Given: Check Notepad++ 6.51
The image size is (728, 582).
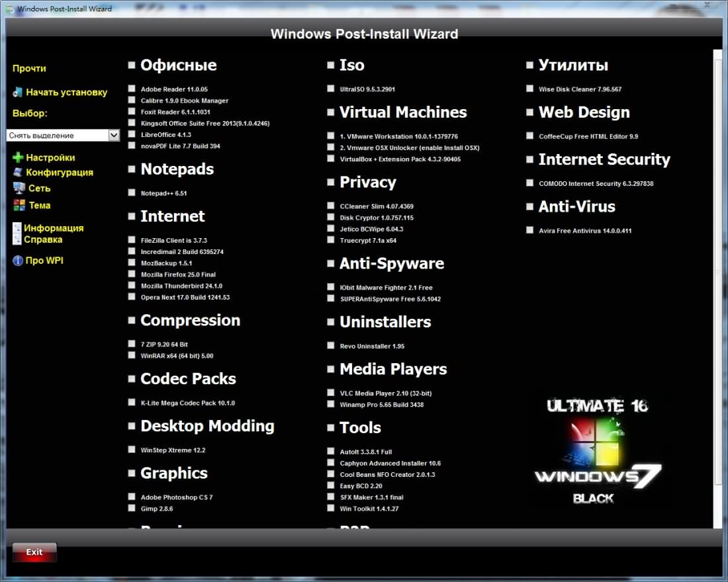Looking at the screenshot, I should click(132, 192).
